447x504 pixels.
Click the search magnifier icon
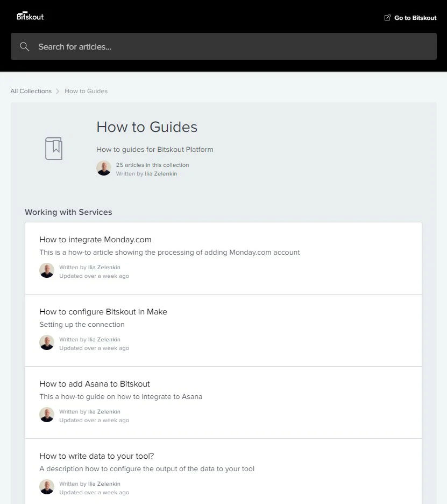24,47
